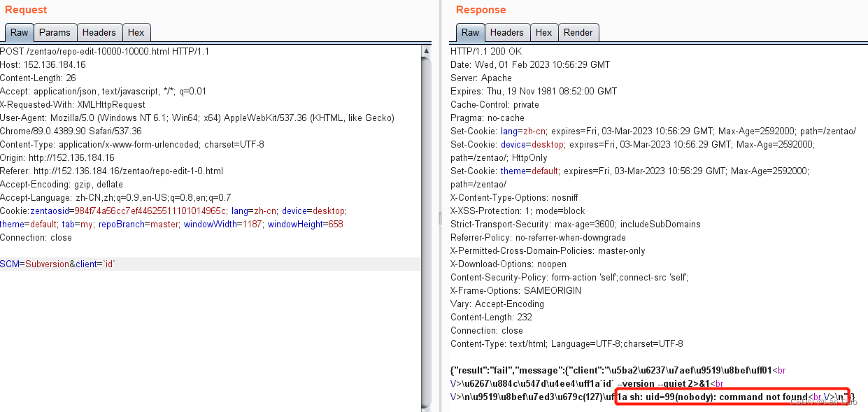Image resolution: width=868 pixels, height=412 pixels.
Task: Open the Request Headers tab
Action: coord(99,32)
